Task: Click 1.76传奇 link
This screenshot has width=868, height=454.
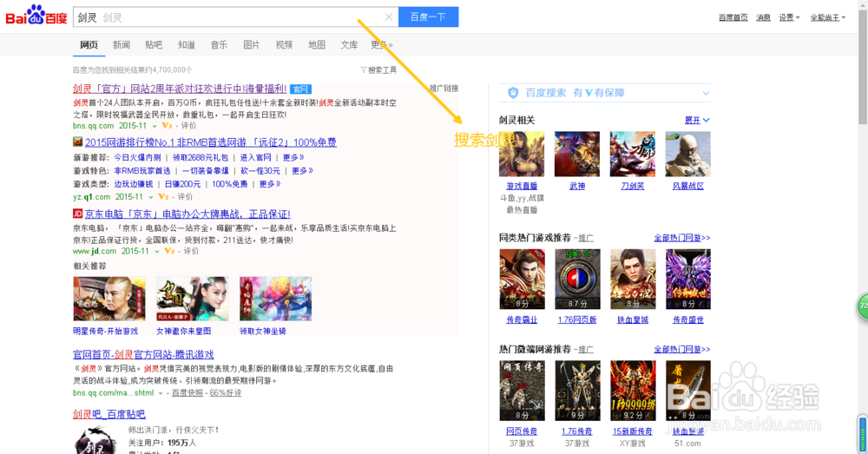Action: click(577, 431)
